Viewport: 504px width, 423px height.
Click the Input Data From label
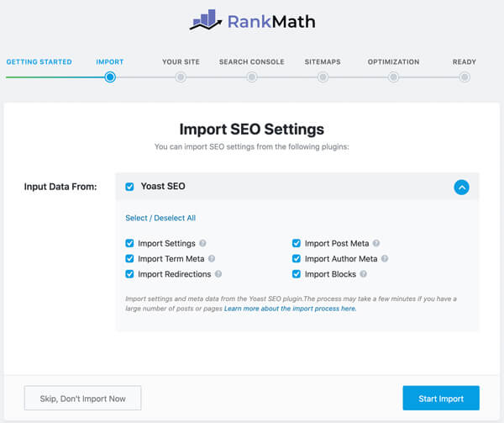pos(60,187)
